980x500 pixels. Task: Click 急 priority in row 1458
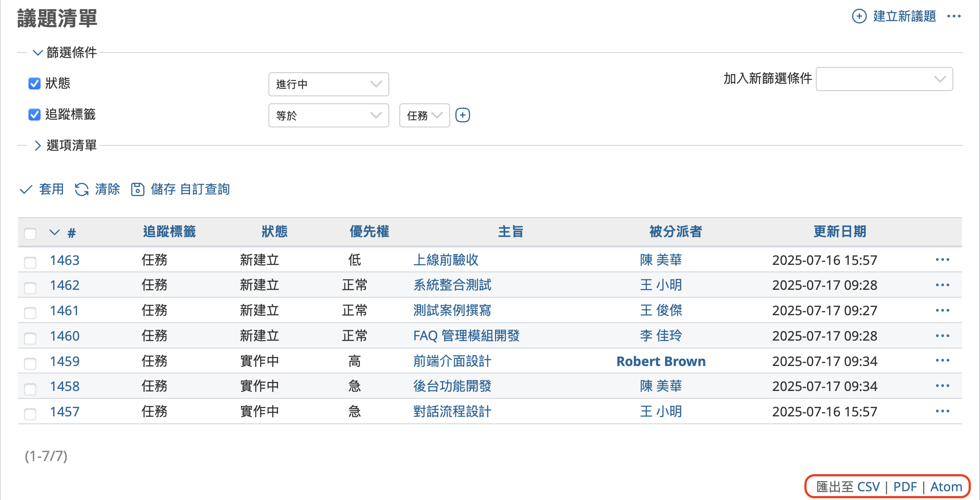(x=354, y=386)
